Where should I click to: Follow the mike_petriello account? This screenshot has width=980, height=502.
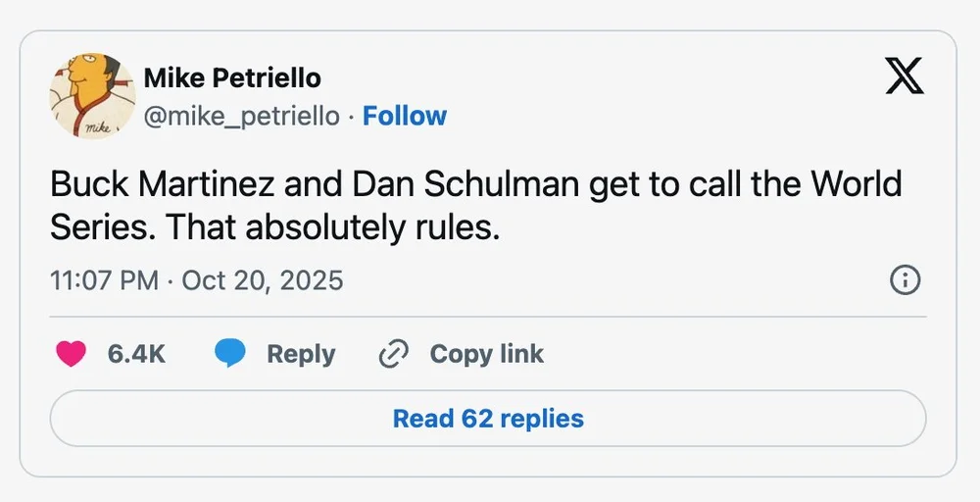pyautogui.click(x=405, y=117)
